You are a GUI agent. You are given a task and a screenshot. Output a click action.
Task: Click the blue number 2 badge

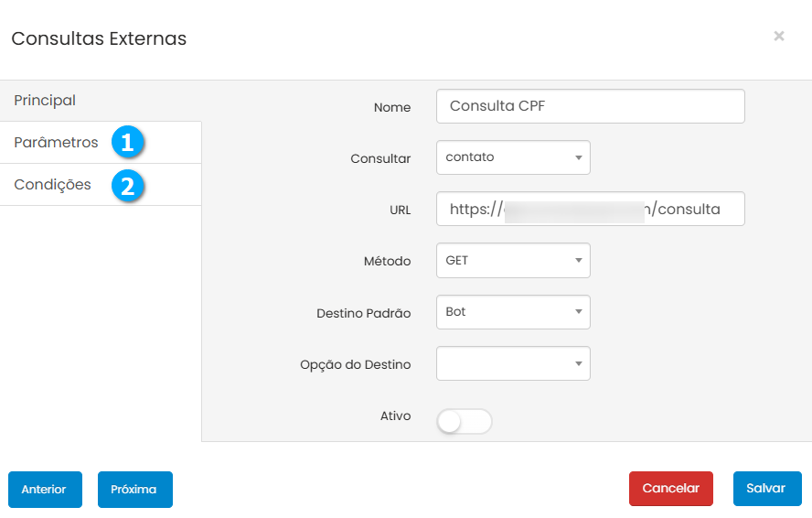[x=127, y=185]
